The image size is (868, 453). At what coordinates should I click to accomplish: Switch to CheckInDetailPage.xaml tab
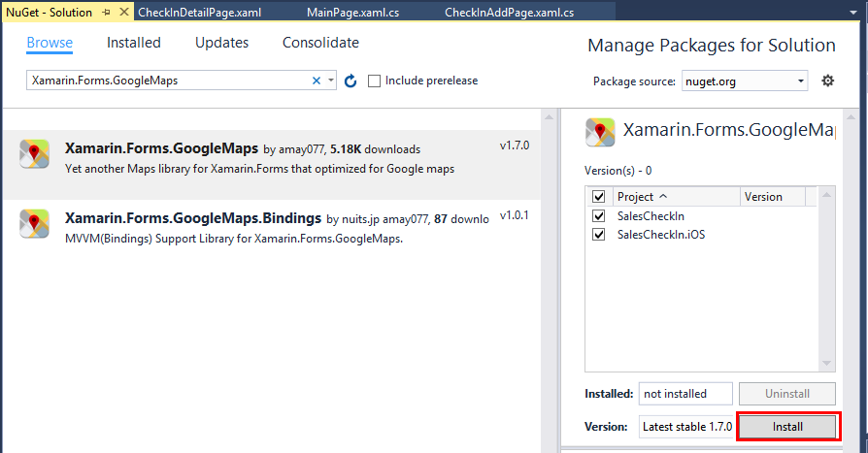[199, 13]
